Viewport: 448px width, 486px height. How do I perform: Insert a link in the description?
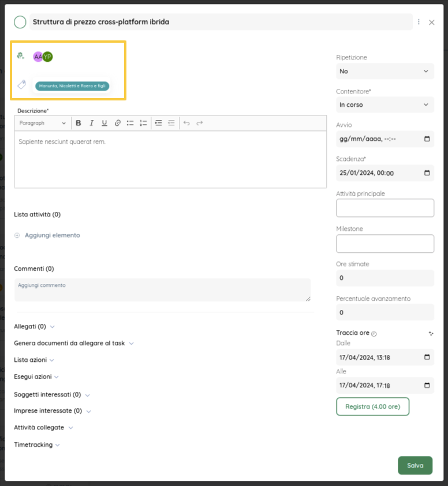coord(117,123)
